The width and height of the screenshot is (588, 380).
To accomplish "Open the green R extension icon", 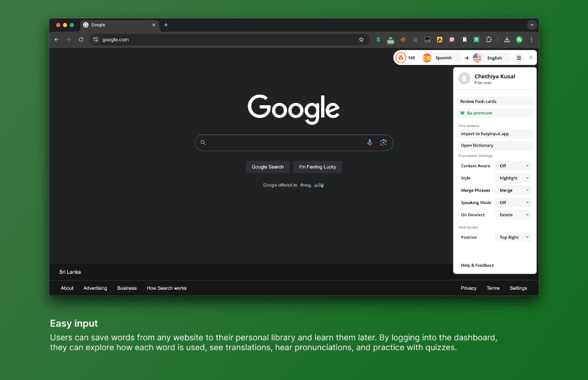I will point(476,40).
